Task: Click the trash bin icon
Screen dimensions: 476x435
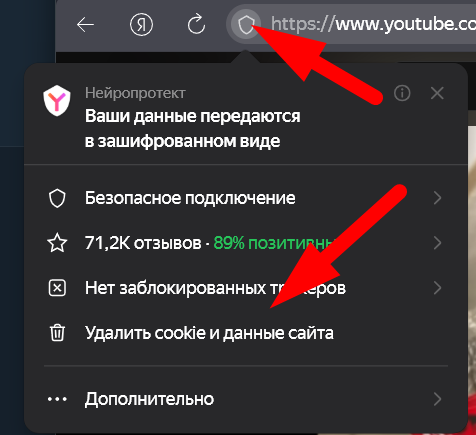Action: pos(57,333)
